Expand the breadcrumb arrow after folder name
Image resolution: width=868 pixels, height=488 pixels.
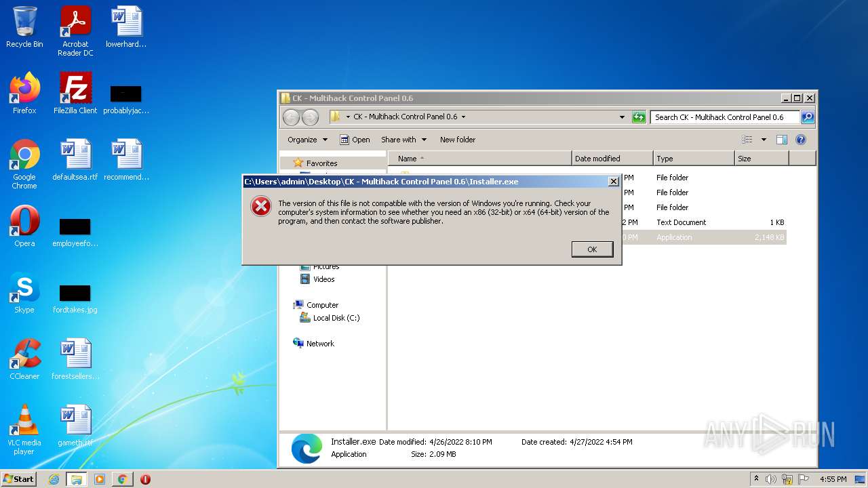(x=464, y=117)
